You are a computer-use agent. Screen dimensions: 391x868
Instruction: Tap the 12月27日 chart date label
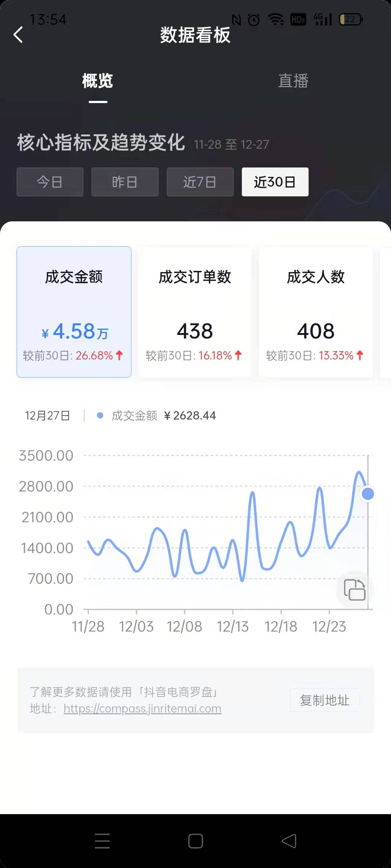(x=47, y=416)
